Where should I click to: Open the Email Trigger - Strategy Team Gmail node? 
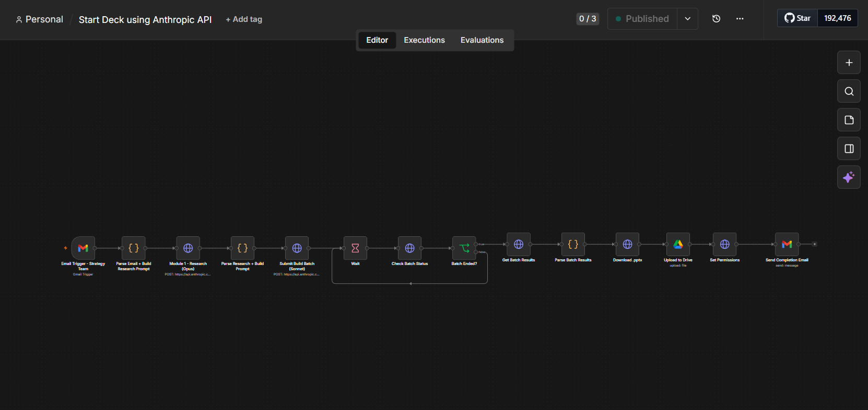coord(83,248)
